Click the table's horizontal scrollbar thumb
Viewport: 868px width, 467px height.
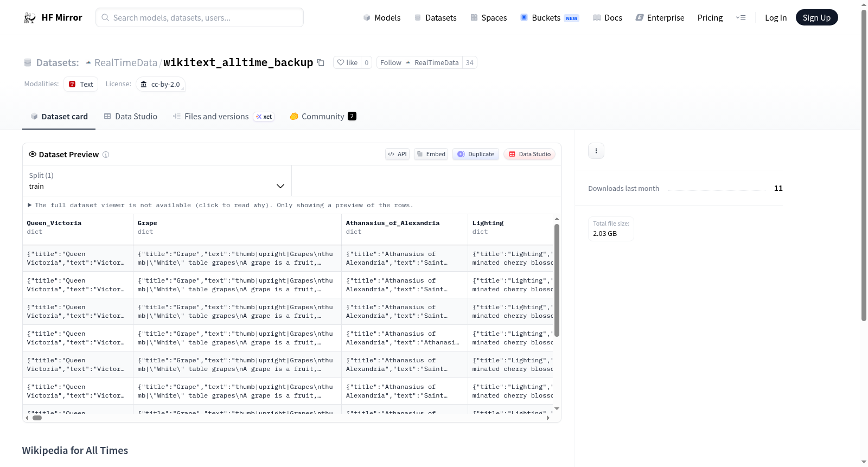(x=37, y=418)
